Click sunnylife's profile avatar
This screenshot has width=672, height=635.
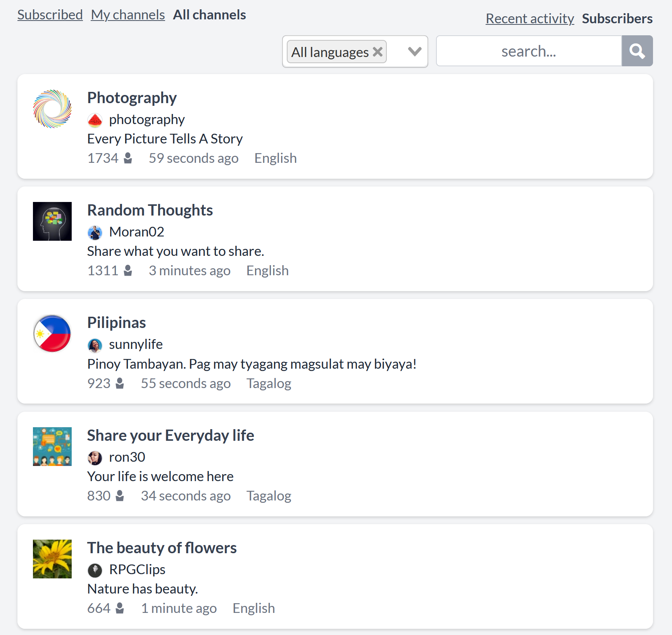pos(95,345)
